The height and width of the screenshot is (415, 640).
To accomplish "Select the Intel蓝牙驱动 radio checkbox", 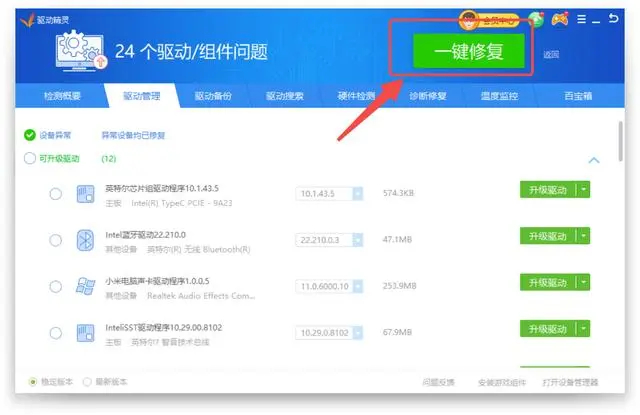I will pyautogui.click(x=56, y=240).
